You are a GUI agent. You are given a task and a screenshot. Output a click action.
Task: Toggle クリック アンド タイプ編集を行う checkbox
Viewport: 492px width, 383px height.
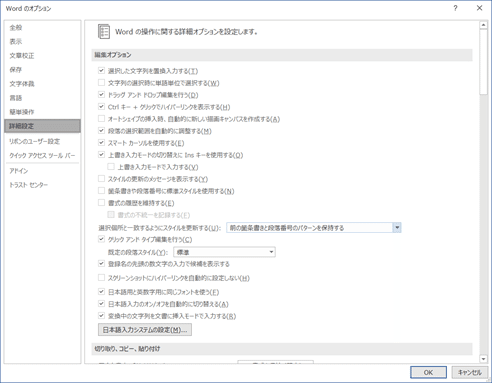coord(101,239)
